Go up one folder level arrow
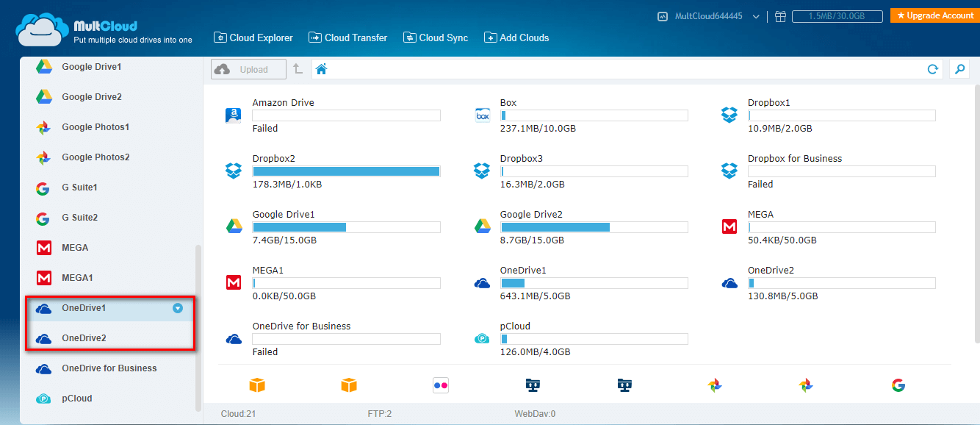 point(298,69)
